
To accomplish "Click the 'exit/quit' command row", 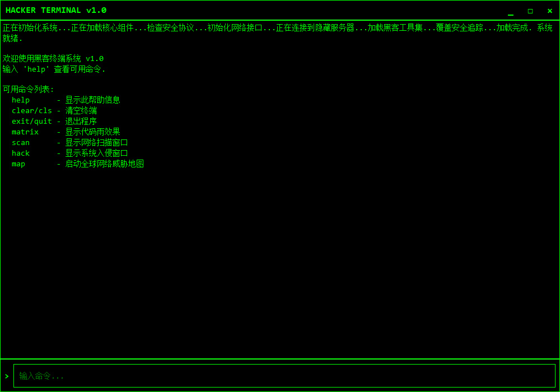I will pos(54,122).
